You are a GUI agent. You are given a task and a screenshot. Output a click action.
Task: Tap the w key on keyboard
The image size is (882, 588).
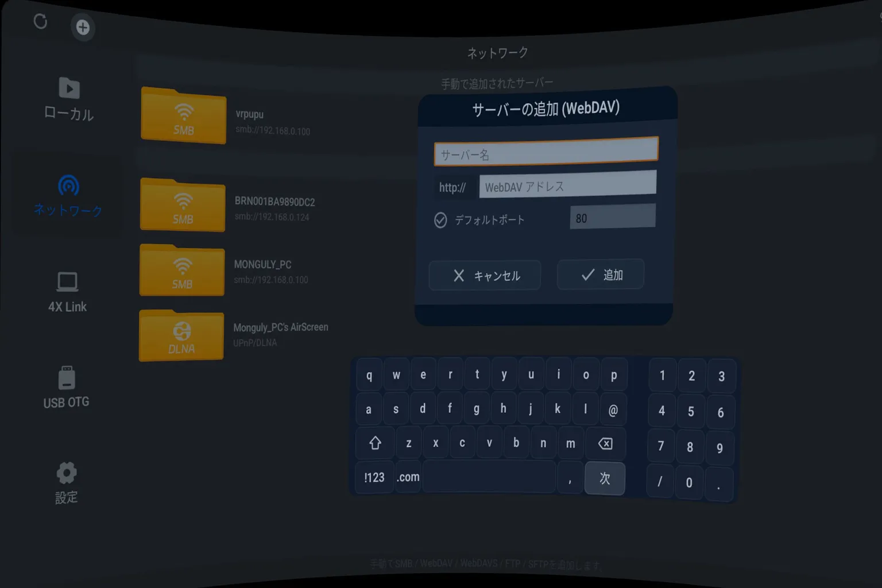(396, 375)
